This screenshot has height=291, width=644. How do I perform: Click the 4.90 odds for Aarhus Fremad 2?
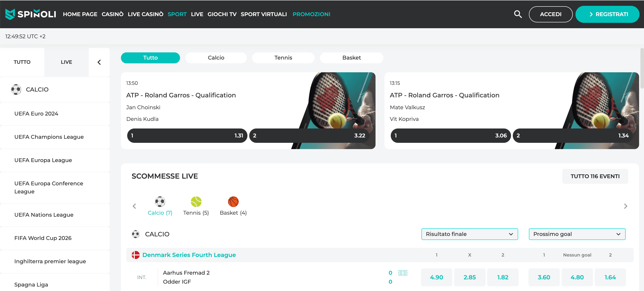coord(436,277)
